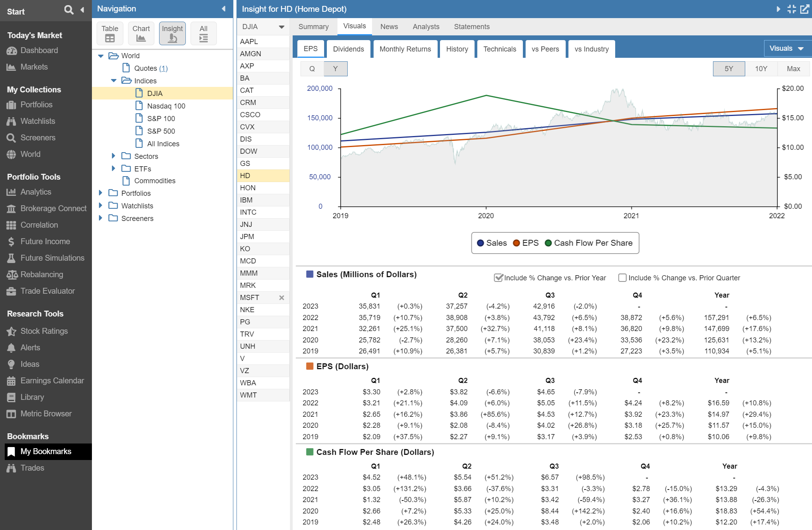Select yearly Y view toggle
The width and height of the screenshot is (812, 530).
click(335, 69)
